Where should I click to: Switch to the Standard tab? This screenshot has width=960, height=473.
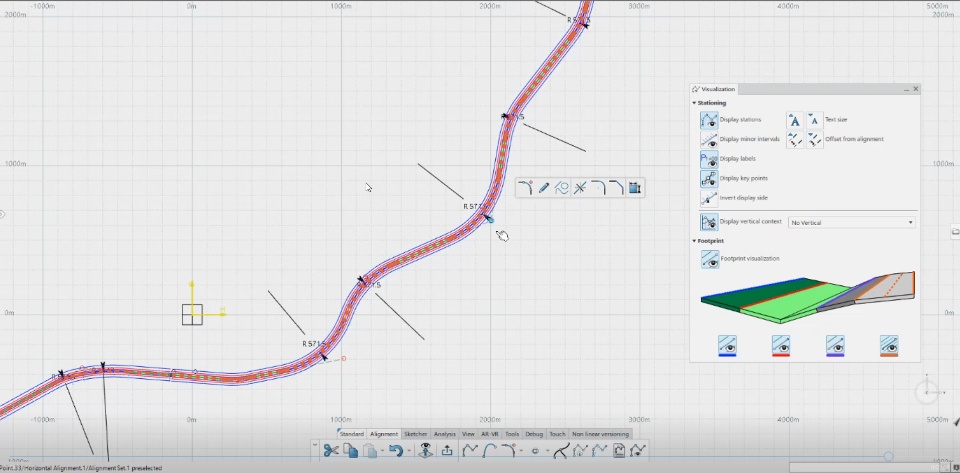click(351, 434)
